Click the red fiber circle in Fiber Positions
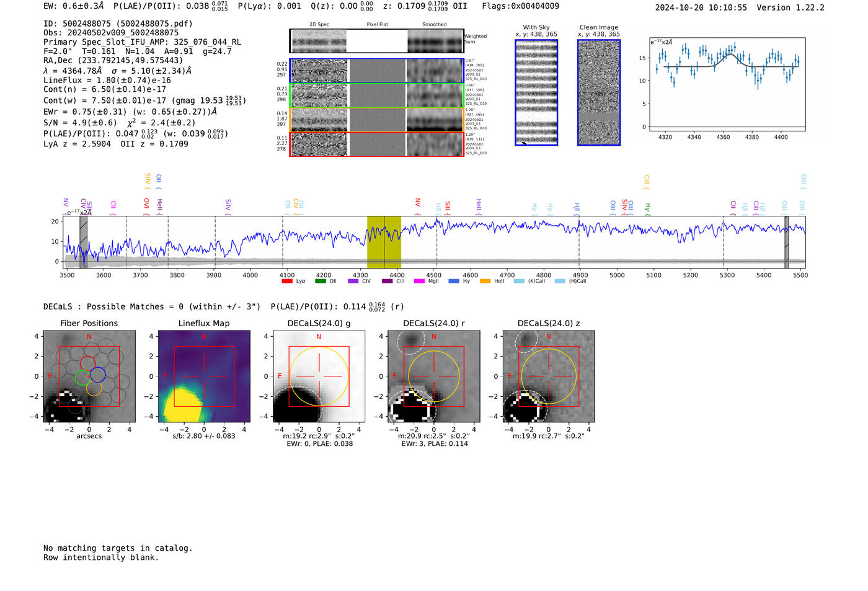This screenshot has height=591, width=868. tap(87, 364)
